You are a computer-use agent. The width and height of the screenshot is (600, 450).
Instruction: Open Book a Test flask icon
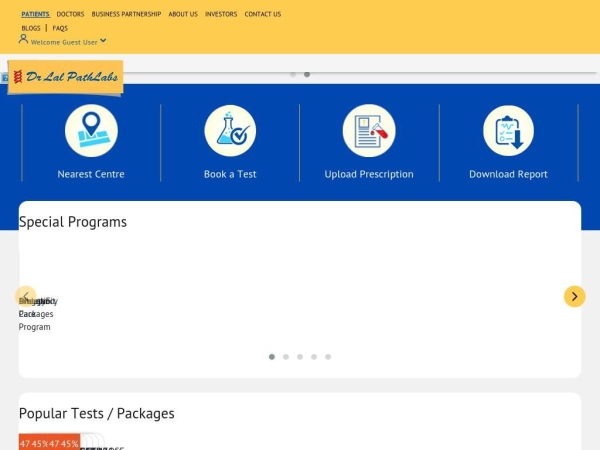tap(230, 131)
